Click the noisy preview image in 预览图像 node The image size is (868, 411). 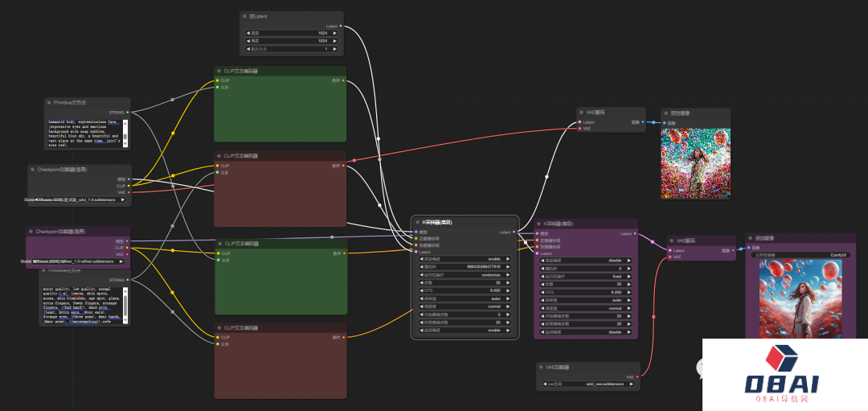pos(696,163)
